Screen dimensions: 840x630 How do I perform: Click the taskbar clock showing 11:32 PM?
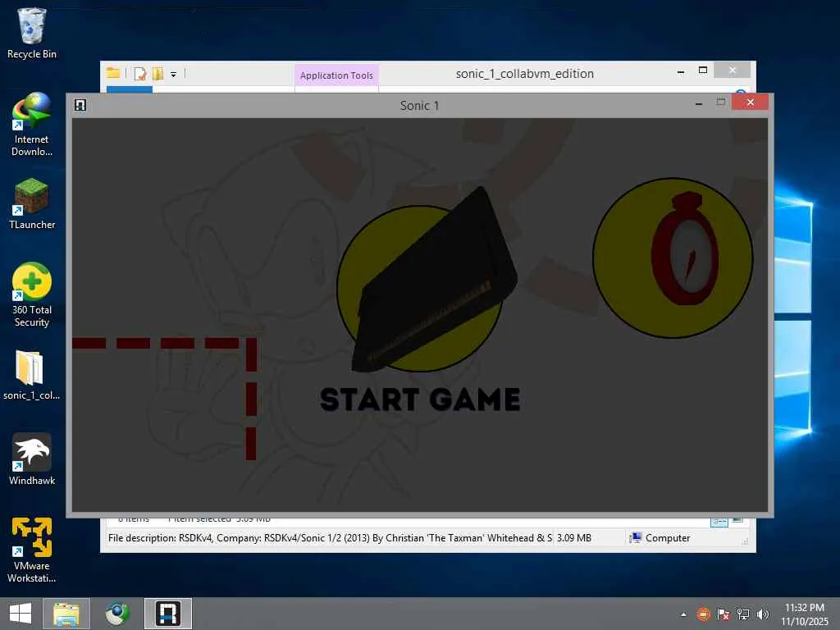point(805,614)
